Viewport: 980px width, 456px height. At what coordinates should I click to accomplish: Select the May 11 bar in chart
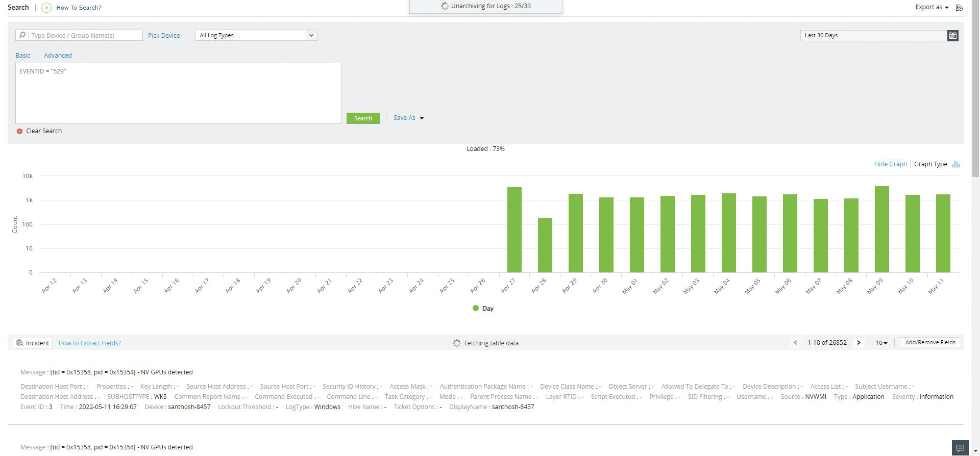[943, 233]
